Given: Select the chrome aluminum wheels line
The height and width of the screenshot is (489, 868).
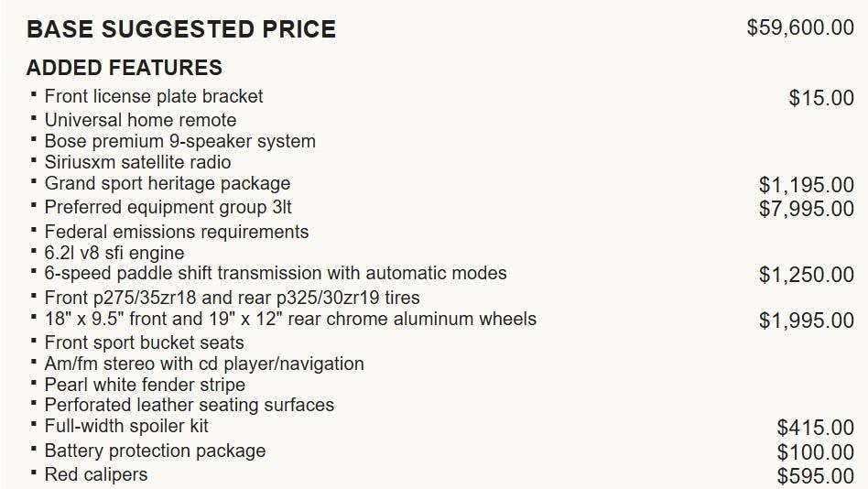Looking at the screenshot, I should pos(290,319).
